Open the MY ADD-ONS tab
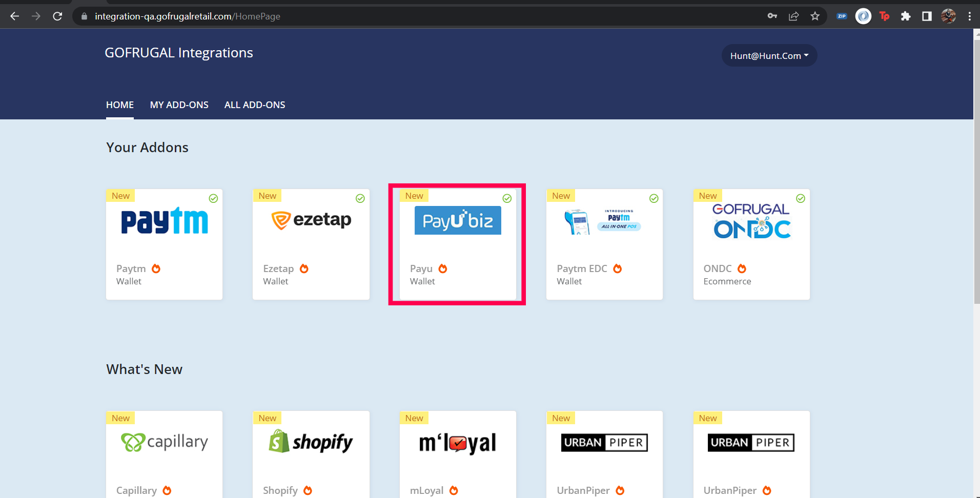Viewport: 980px width, 498px height. pyautogui.click(x=179, y=105)
